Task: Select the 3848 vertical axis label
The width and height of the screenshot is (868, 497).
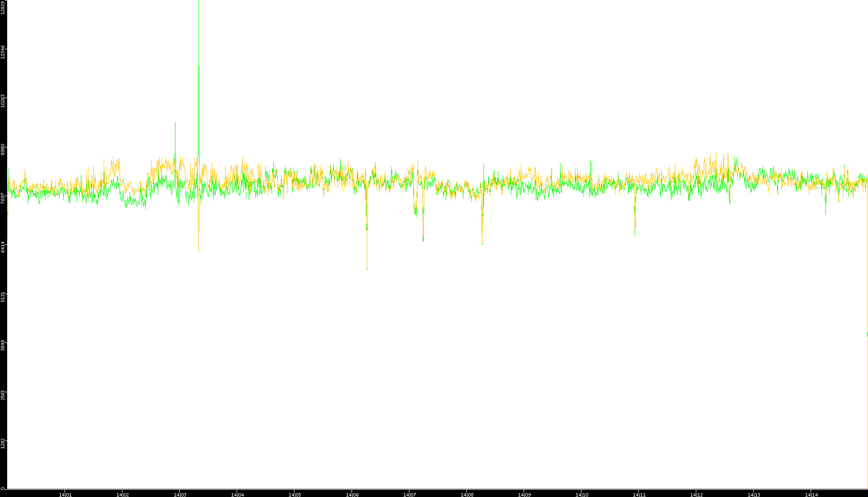Action: pyautogui.click(x=3, y=345)
